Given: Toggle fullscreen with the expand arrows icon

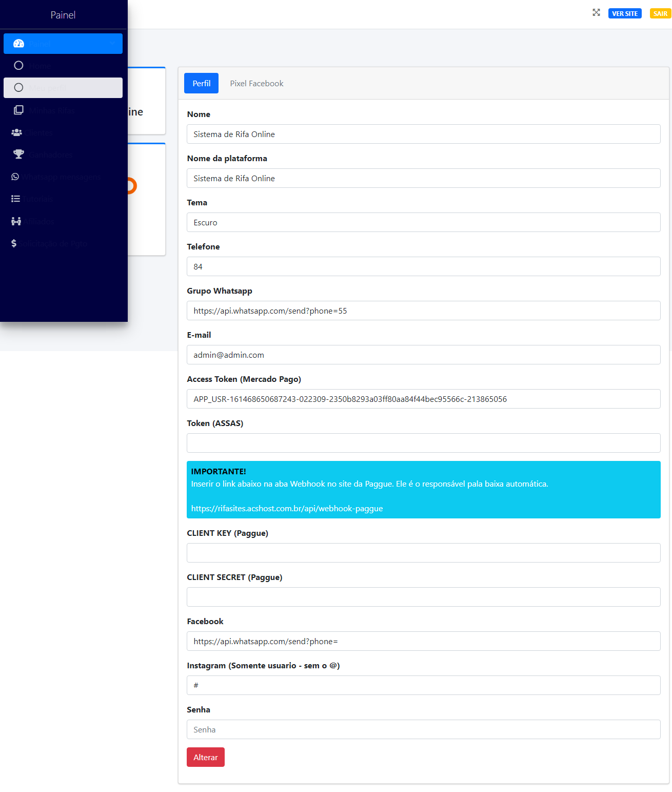Looking at the screenshot, I should (596, 13).
